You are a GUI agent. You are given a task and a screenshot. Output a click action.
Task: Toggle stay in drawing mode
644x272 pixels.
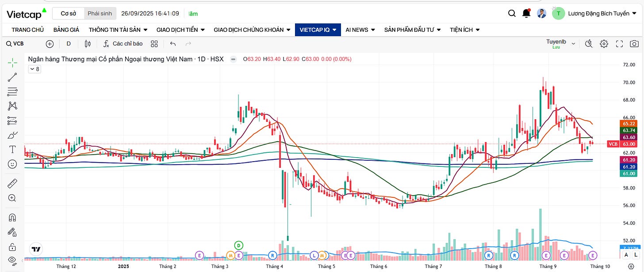[12, 232]
